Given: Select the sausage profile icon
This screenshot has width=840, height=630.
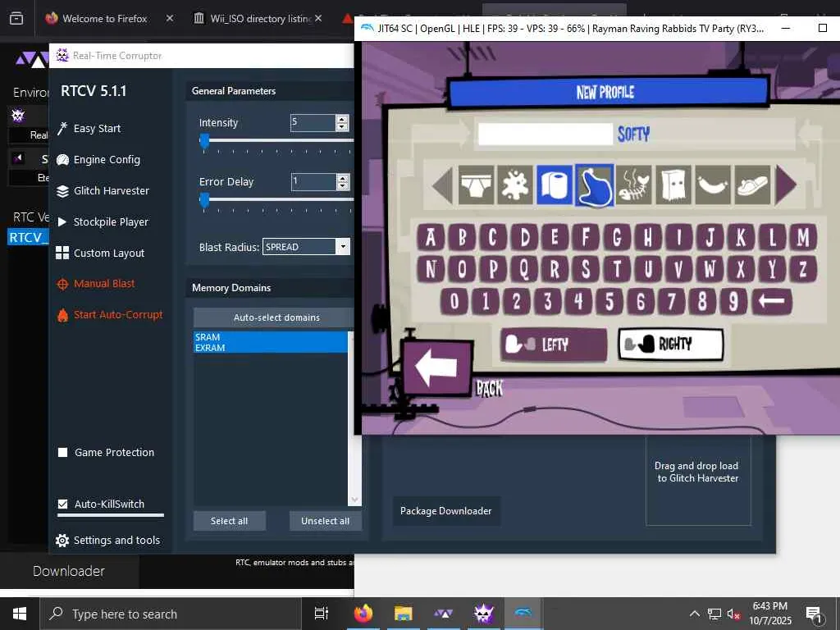Looking at the screenshot, I should tap(713, 185).
